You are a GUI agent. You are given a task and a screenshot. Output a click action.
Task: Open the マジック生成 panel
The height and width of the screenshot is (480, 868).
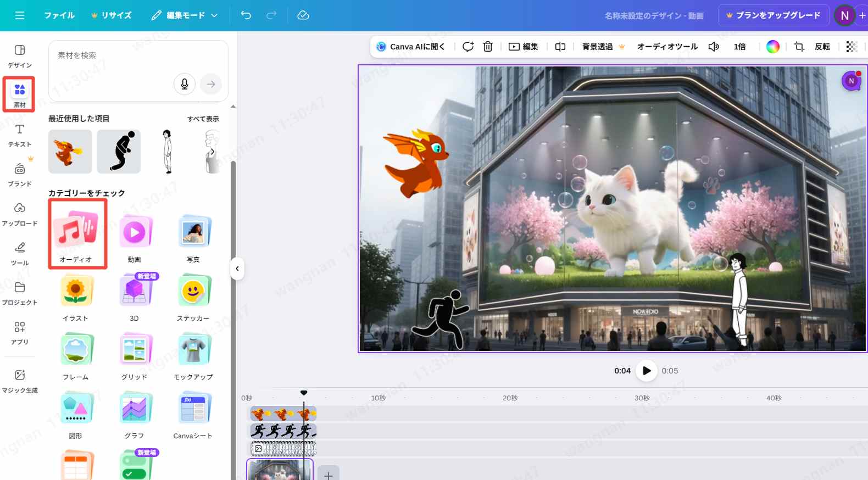tap(20, 381)
